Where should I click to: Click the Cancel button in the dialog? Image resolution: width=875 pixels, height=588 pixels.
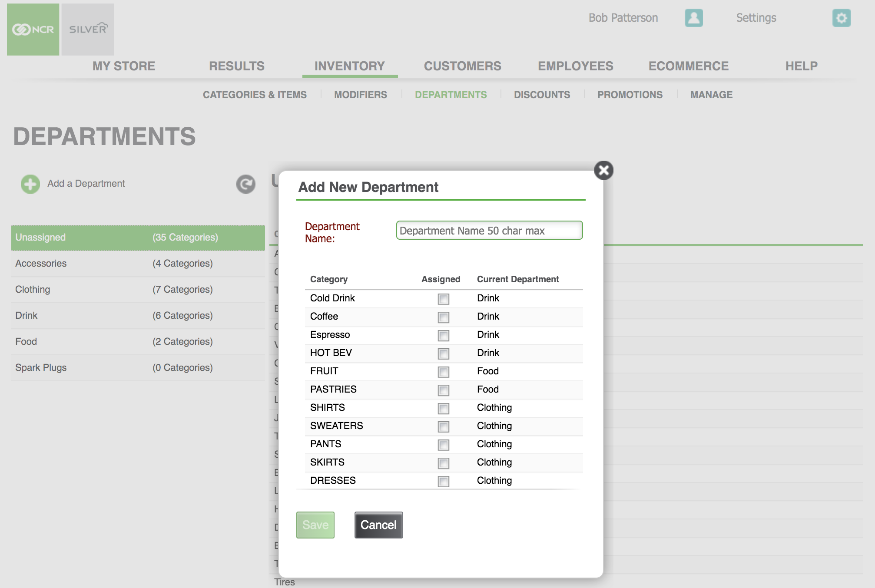pyautogui.click(x=379, y=525)
